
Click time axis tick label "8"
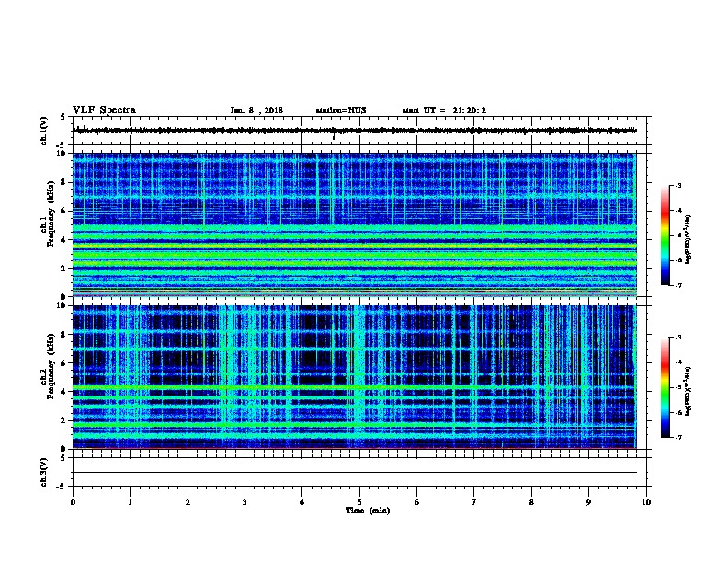pyautogui.click(x=531, y=502)
